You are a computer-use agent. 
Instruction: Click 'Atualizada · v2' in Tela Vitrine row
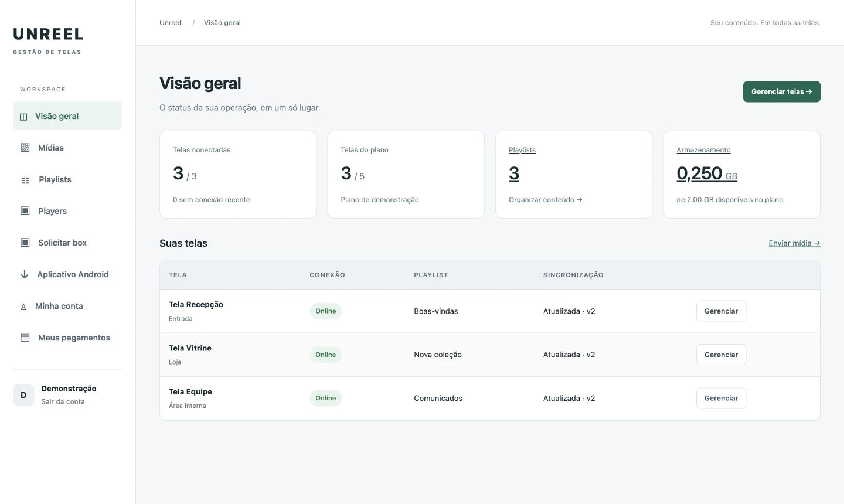click(569, 355)
